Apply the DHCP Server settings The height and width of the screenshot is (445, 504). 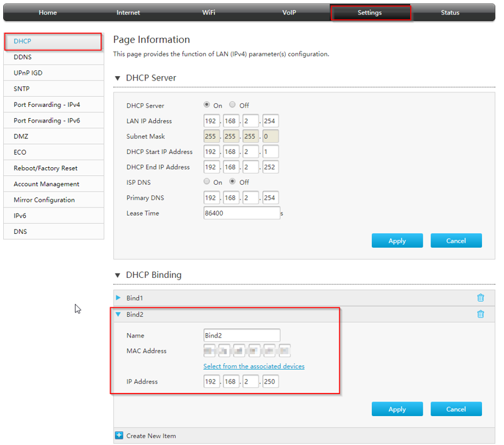pos(397,241)
